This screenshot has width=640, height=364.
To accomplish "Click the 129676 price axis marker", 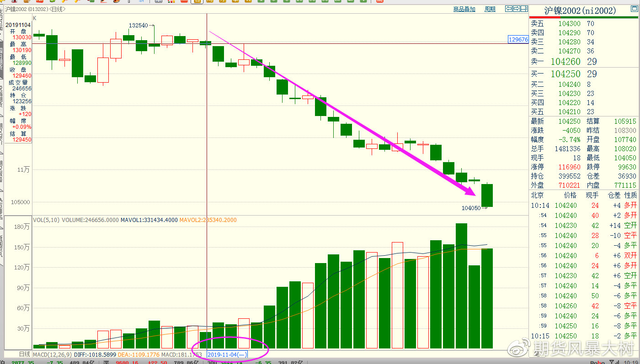I will click(x=518, y=40).
